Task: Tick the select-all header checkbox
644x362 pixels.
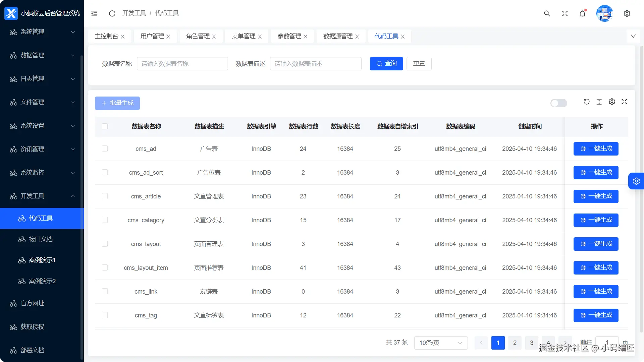Action: pyautogui.click(x=105, y=126)
